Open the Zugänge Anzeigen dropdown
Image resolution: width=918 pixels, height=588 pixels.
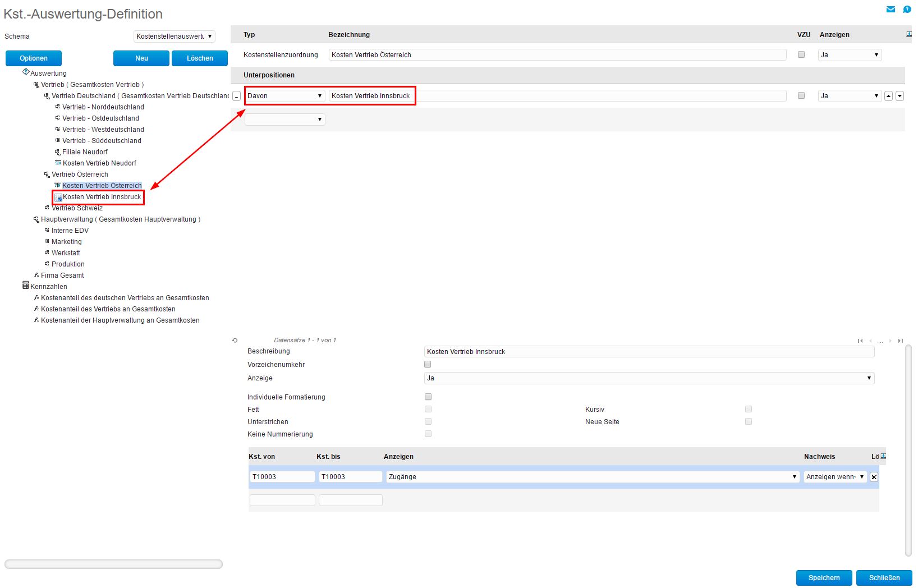pyautogui.click(x=592, y=477)
